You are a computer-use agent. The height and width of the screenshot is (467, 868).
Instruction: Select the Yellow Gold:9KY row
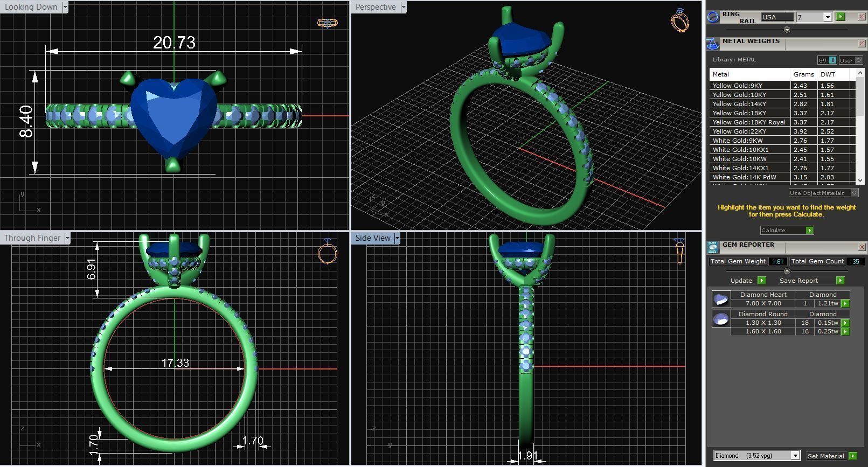pyautogui.click(x=782, y=85)
